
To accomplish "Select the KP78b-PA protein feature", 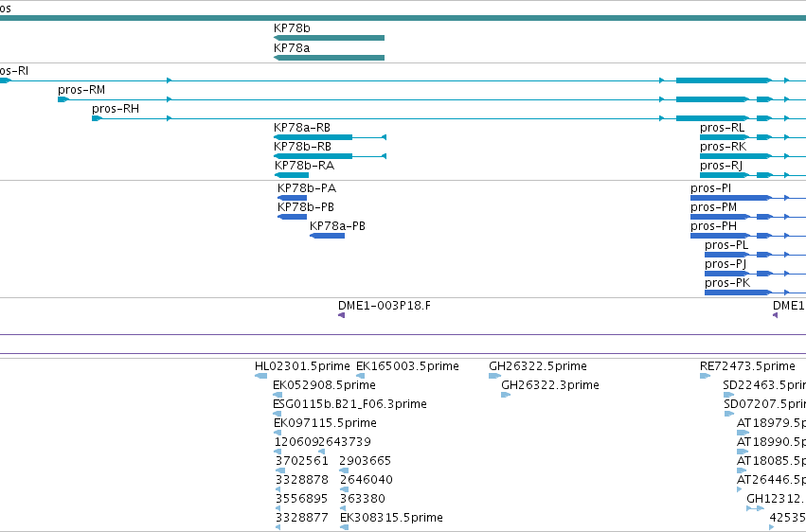I will pyautogui.click(x=292, y=198).
